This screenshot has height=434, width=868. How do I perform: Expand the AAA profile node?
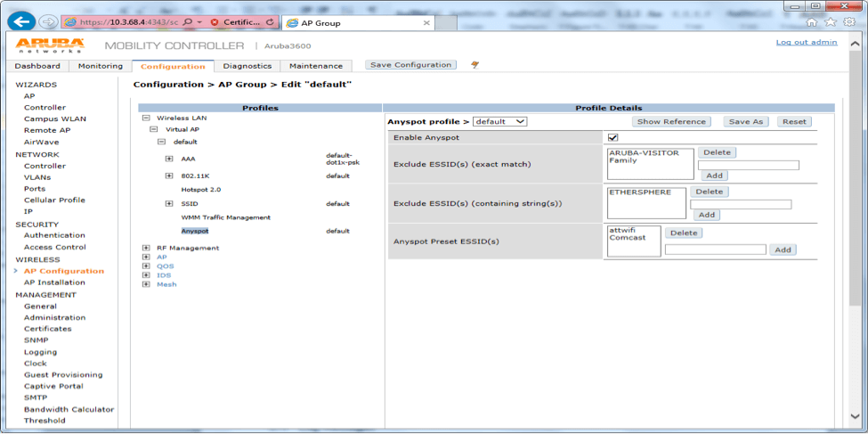[x=169, y=159]
